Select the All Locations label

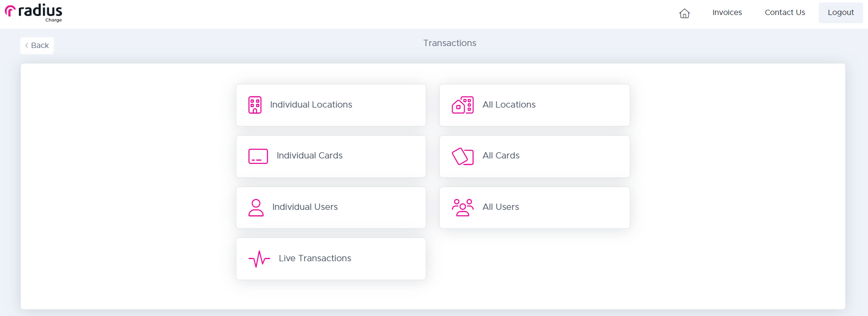point(509,105)
